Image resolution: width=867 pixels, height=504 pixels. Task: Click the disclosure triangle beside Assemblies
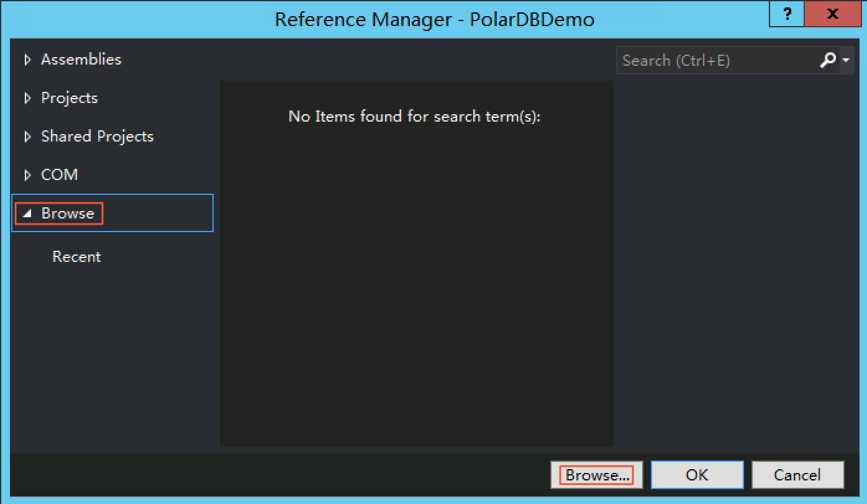pos(27,59)
